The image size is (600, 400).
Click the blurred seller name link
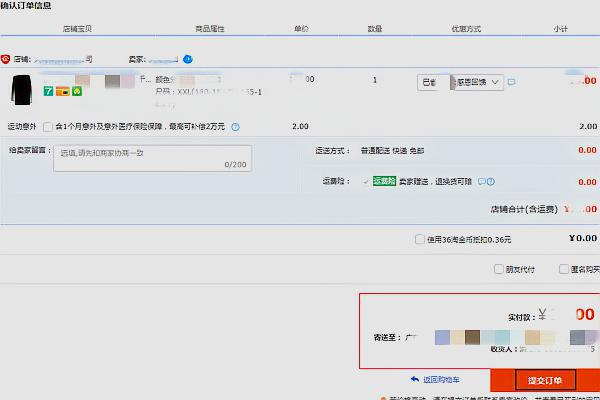[163, 60]
